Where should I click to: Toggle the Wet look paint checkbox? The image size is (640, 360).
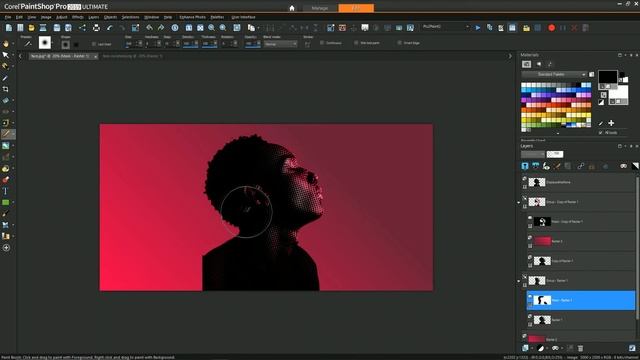click(x=356, y=43)
